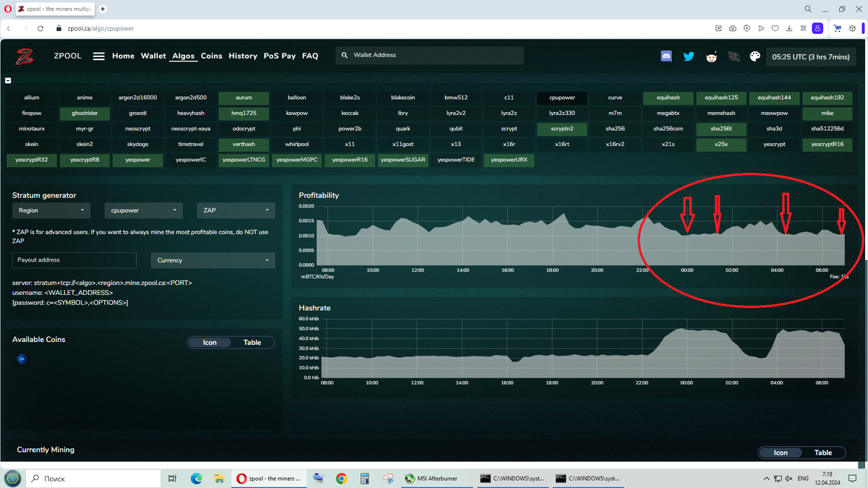Open Opera easy setup sliders icon
Viewport: 868px width, 488px height.
(x=802, y=28)
